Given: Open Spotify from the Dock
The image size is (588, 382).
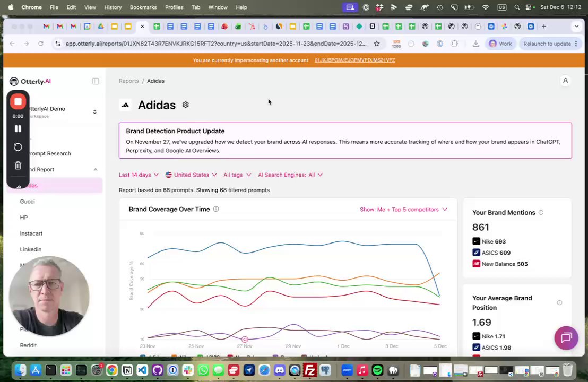Looking at the screenshot, I should click(x=377, y=370).
